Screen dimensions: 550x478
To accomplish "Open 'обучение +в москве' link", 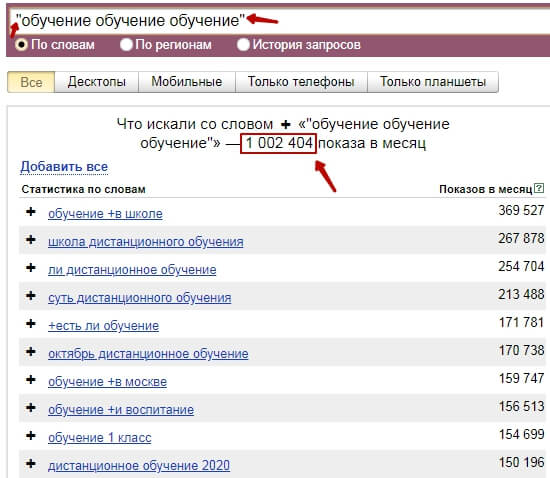I will (x=107, y=382).
